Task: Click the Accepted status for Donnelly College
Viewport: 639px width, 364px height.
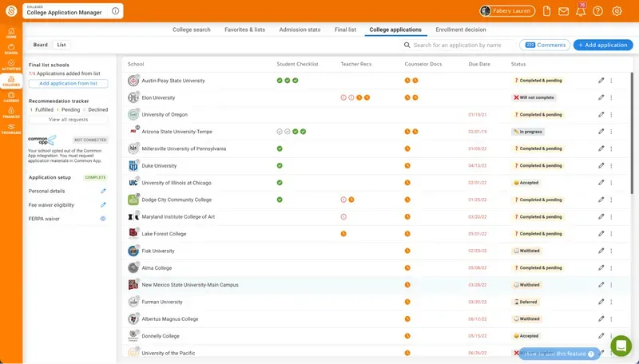Action: click(526, 336)
